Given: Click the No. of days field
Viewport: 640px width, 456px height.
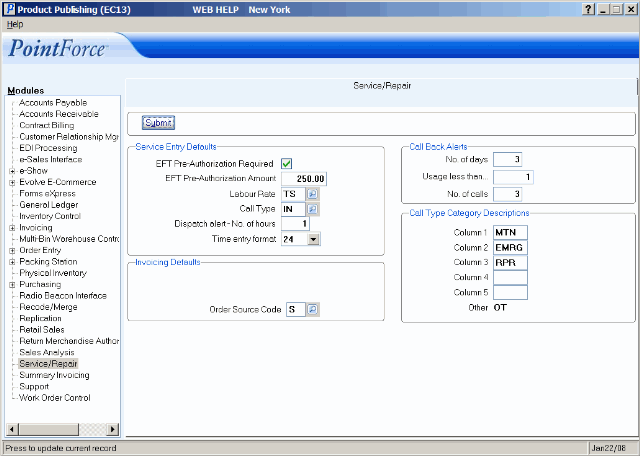Looking at the screenshot, I should (508, 159).
